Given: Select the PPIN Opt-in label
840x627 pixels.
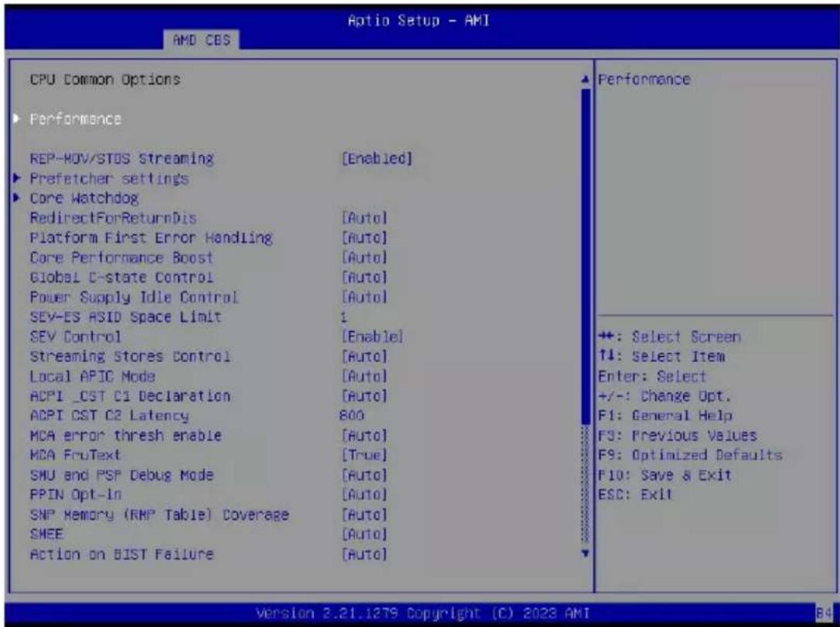Looking at the screenshot, I should 76,495.
